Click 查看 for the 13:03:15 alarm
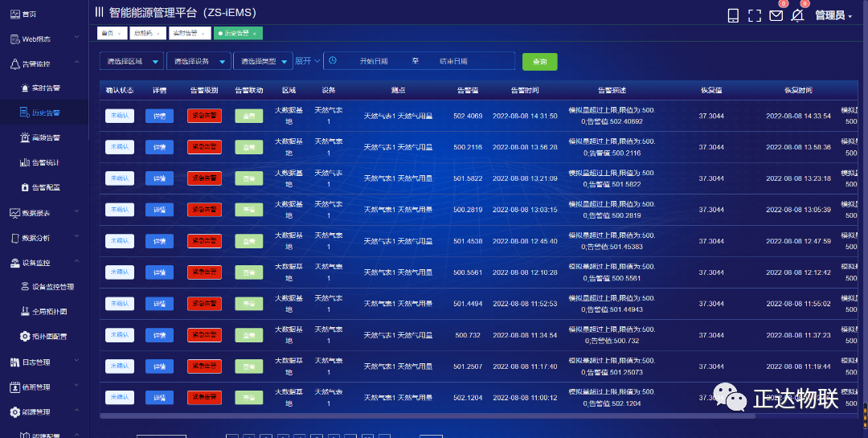The height and width of the screenshot is (438, 868). click(249, 210)
